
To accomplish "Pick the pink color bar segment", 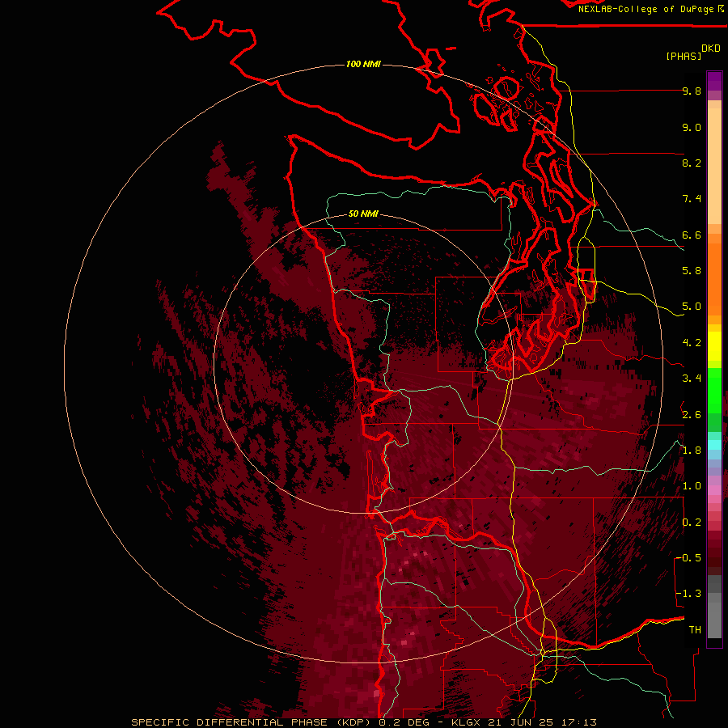I will pyautogui.click(x=714, y=490).
